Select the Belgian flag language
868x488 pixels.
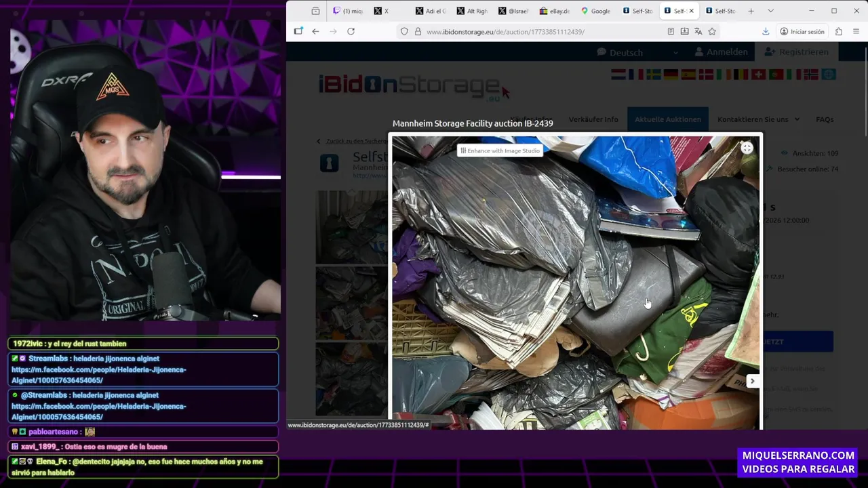tap(741, 75)
